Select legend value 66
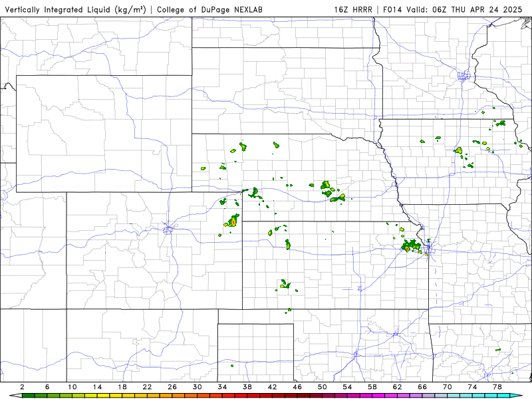This screenshot has height=399, width=532. pos(422,387)
